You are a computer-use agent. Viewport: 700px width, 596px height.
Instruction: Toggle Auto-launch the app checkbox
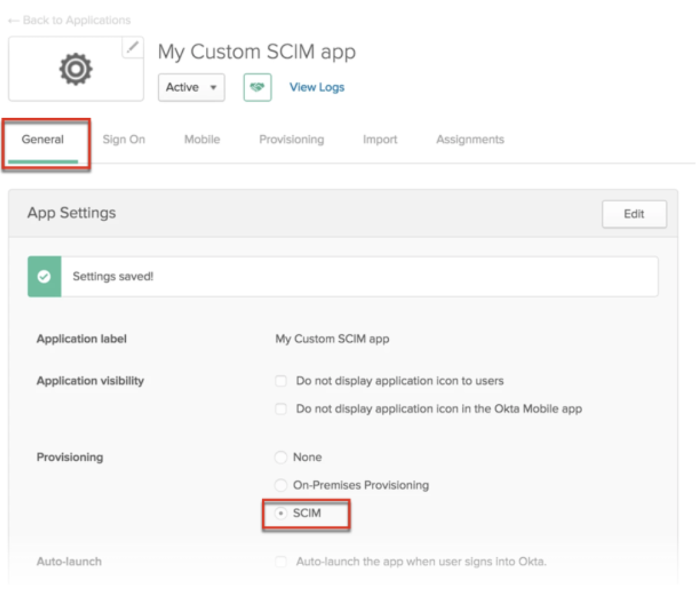281,562
